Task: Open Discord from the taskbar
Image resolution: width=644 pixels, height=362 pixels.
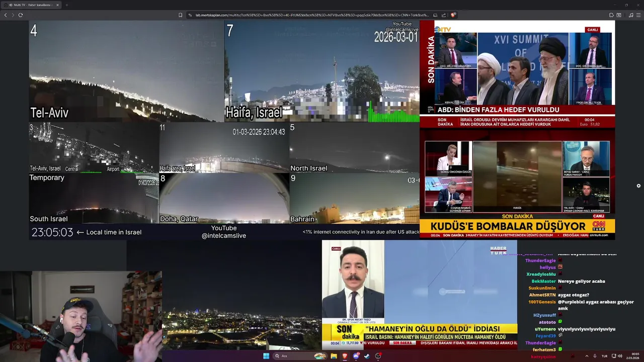Action: [x=356, y=356]
